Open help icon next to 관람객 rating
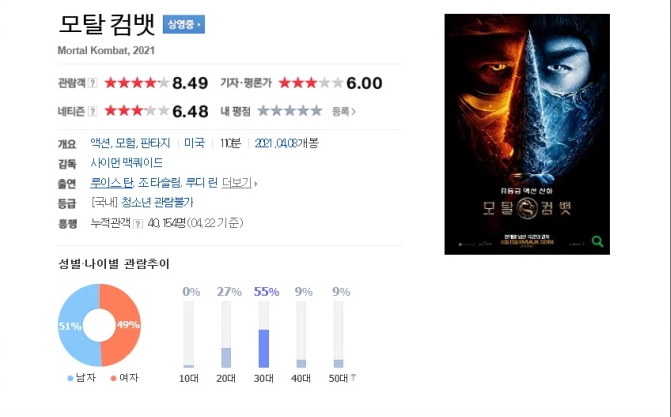 pos(92,83)
